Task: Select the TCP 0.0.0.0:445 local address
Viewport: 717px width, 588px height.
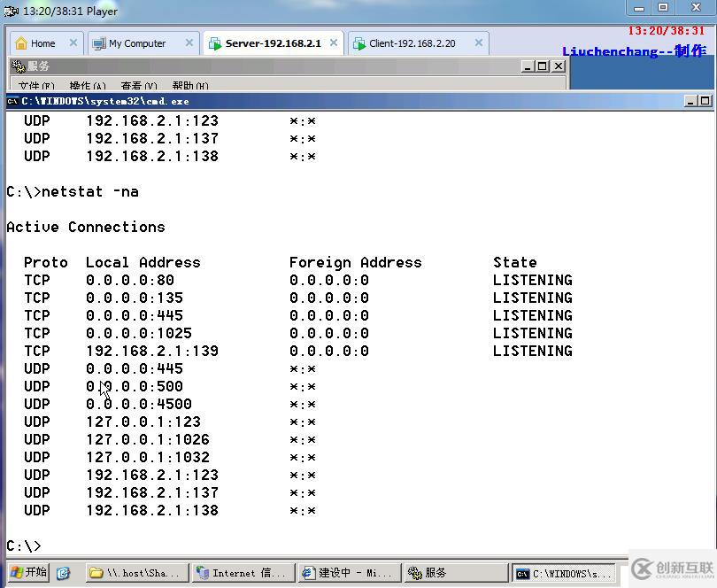Action: (135, 315)
